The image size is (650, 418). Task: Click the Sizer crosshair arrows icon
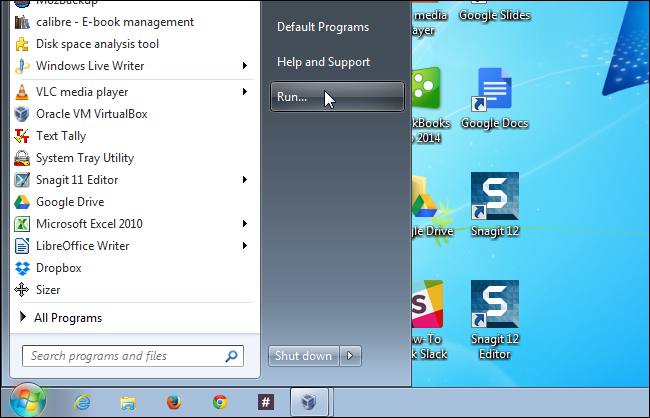point(22,290)
